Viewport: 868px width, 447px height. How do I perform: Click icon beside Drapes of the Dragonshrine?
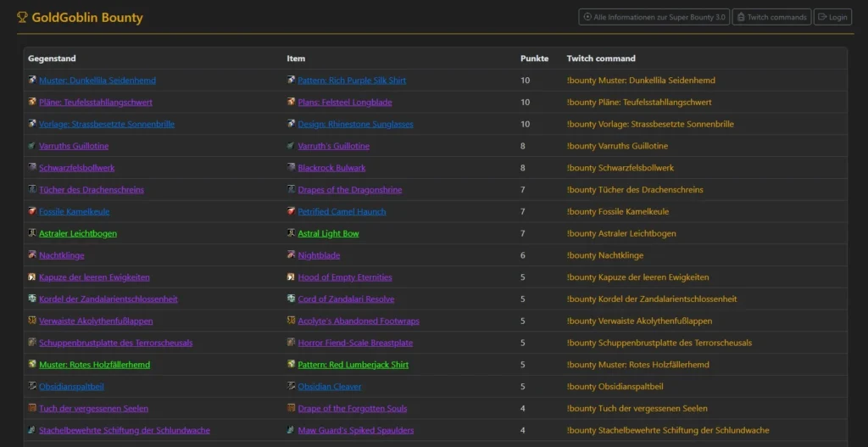(x=292, y=189)
